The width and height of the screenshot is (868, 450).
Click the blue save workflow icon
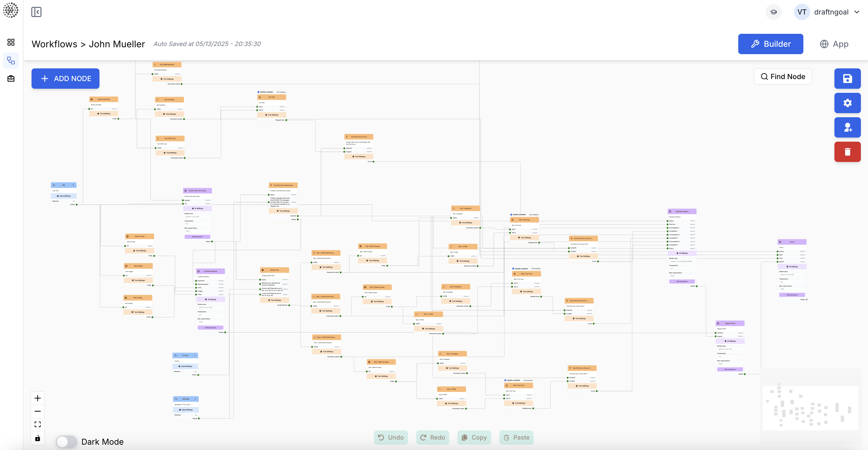tap(847, 79)
